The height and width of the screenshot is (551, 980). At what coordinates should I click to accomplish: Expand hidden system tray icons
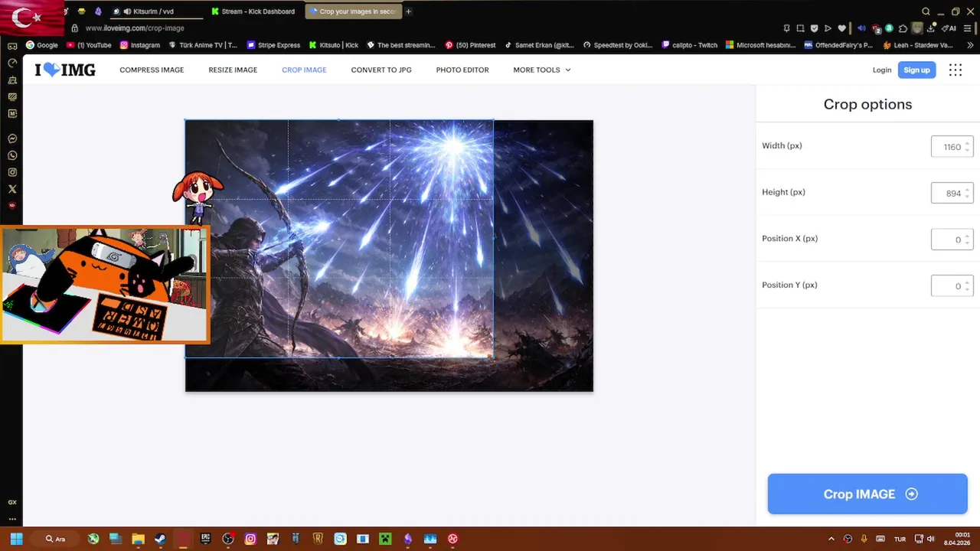point(831,539)
